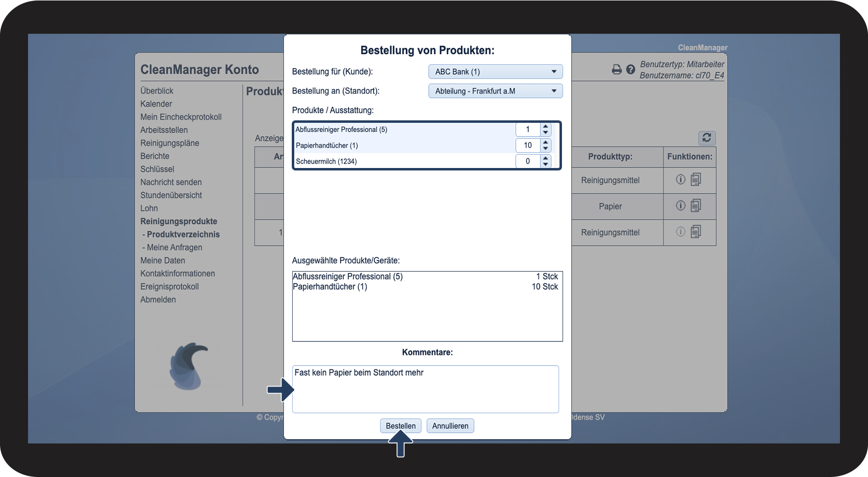Open the Standort dropdown showing Abteilung - Frankfurt a.M
The width and height of the screenshot is (868, 477).
point(496,91)
